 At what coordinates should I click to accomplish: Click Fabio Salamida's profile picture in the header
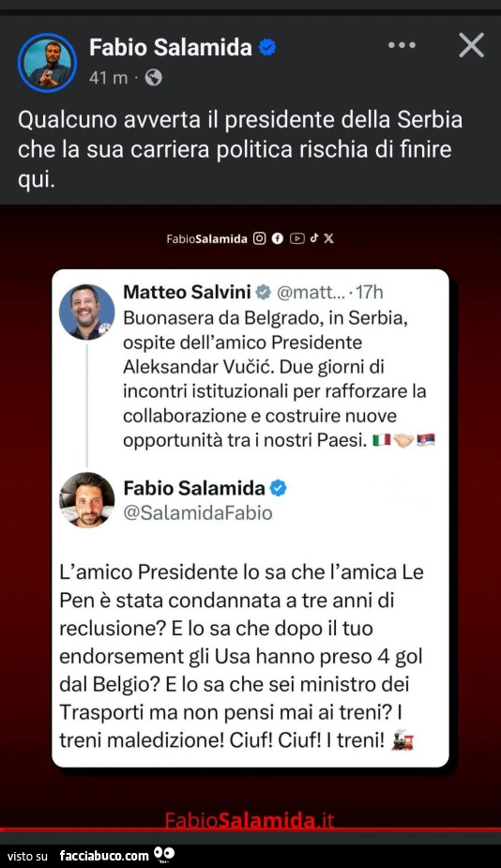[47, 62]
